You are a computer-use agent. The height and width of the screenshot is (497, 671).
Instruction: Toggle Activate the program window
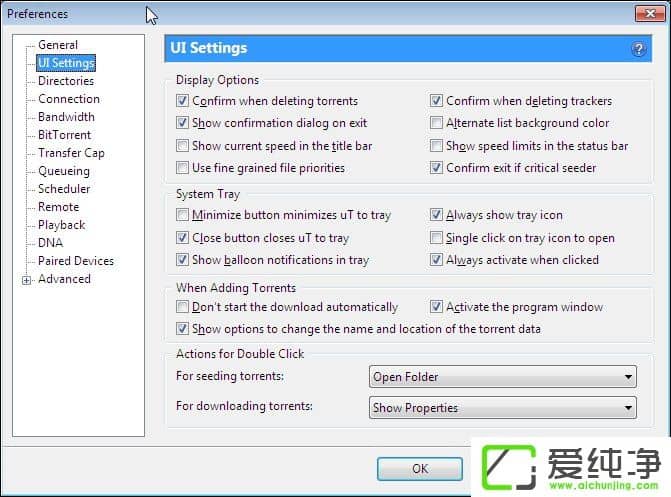[436, 307]
